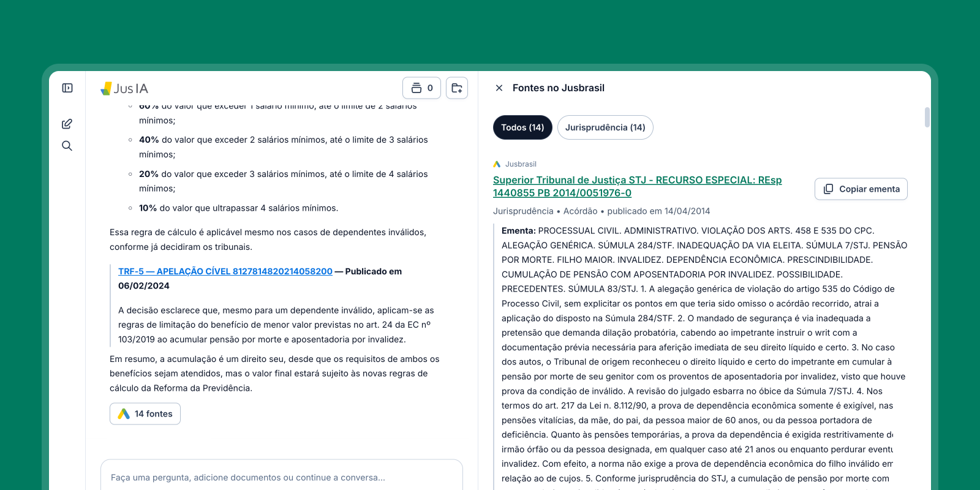Click the 'Fontes no Jusbrasil' panel title
The width and height of the screenshot is (980, 490).
pyautogui.click(x=559, y=88)
